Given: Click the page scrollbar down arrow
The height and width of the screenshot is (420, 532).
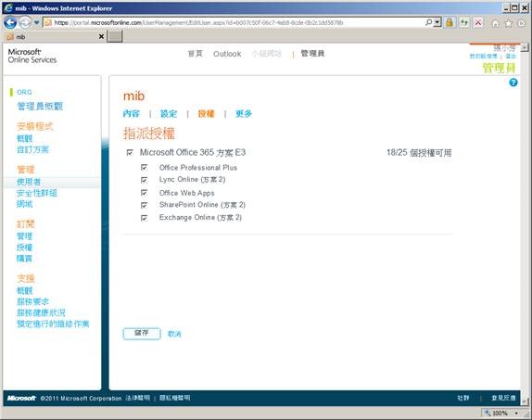Looking at the screenshot, I should click(525, 402).
